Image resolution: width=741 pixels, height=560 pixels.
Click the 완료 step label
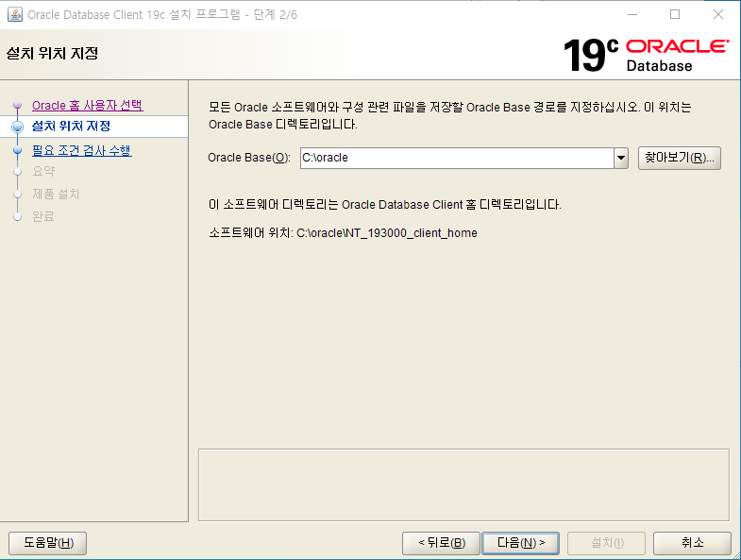pos(43,216)
